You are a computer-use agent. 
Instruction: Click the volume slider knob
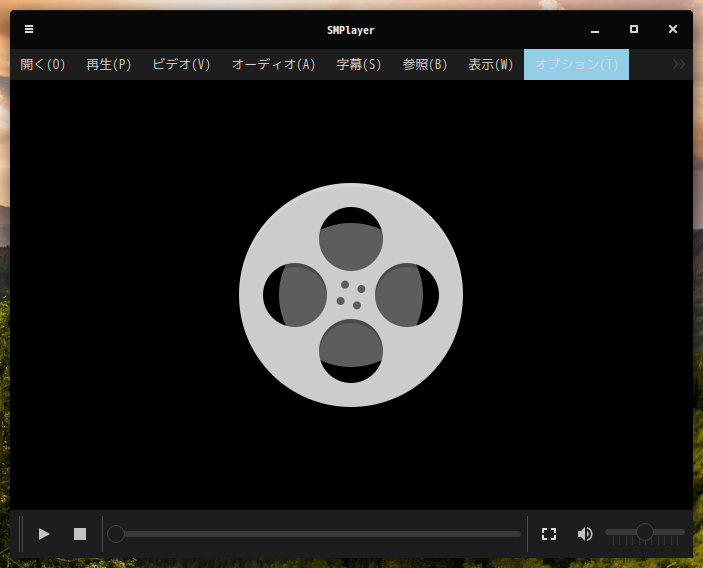click(x=645, y=532)
